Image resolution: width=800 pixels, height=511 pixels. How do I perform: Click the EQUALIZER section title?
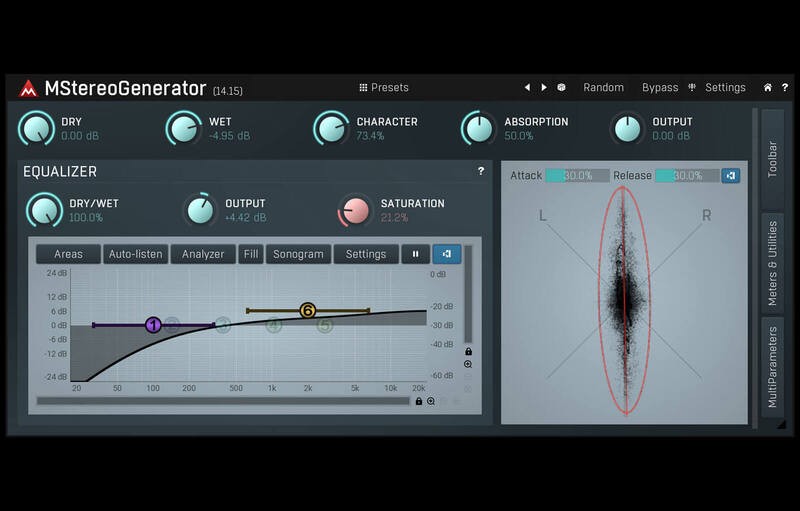[x=60, y=172]
